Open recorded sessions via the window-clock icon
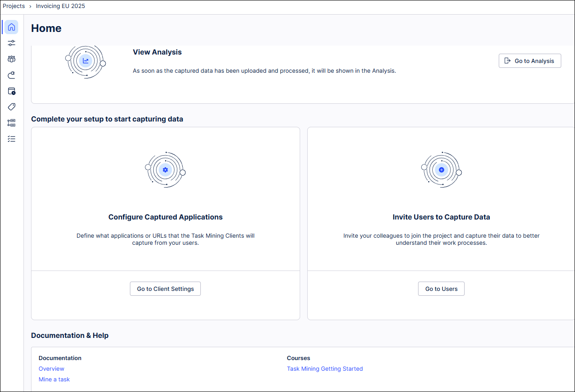575x392 pixels. (11, 91)
